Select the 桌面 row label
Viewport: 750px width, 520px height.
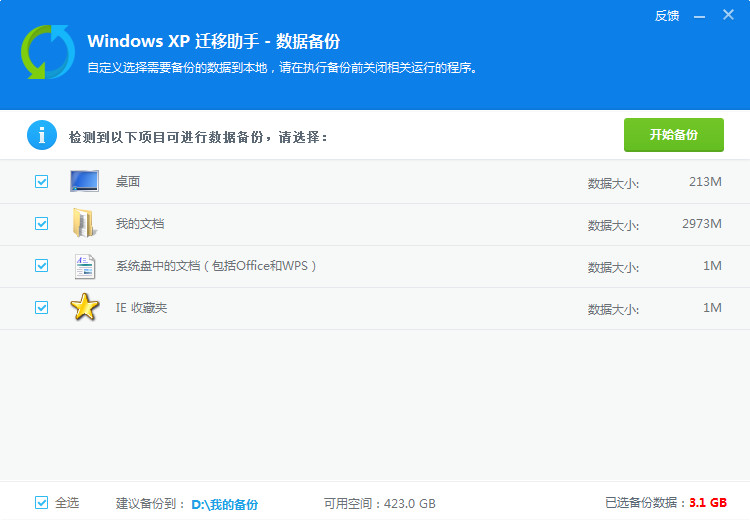coord(128,182)
